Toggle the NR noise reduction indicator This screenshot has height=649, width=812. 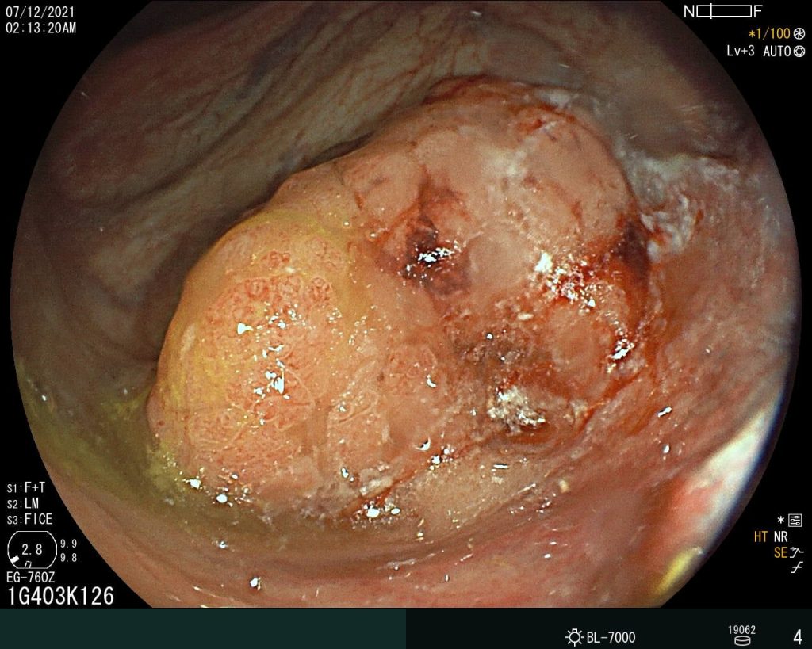(780, 536)
